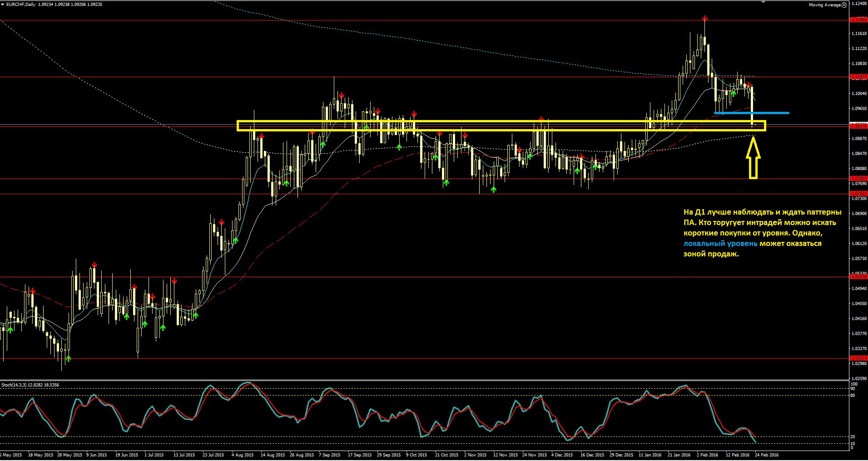Click the Moving Average expert smiley icon
Screen dimensions: 868x461
844,5
